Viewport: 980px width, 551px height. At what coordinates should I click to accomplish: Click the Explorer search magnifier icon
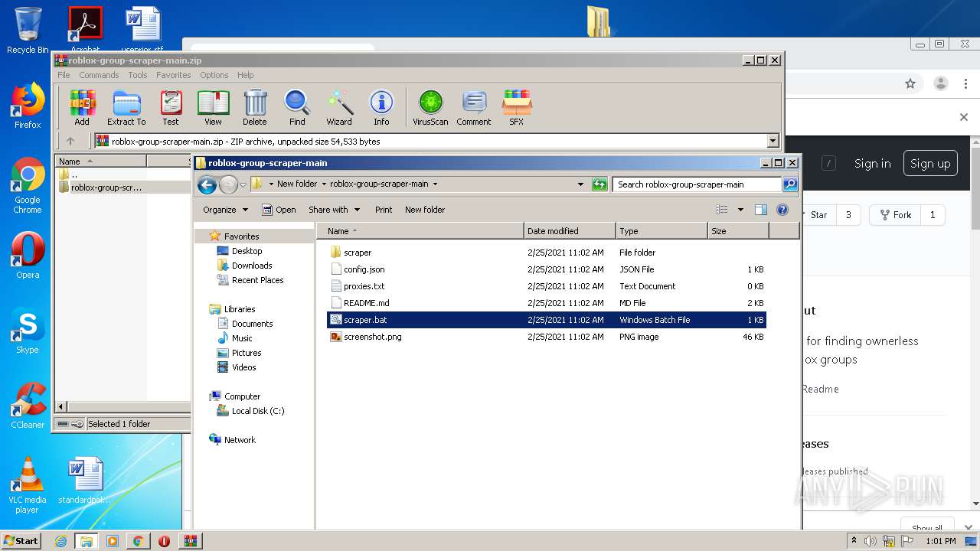point(790,184)
